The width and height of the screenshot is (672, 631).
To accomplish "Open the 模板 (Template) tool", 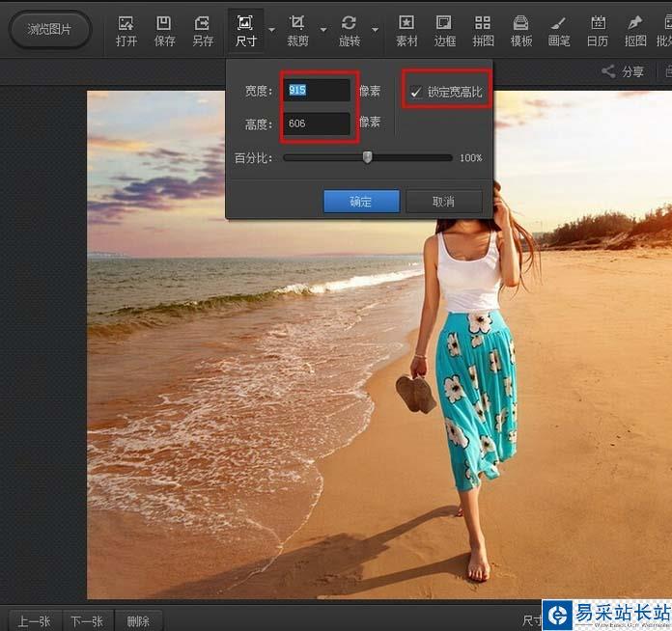I will coord(521,30).
